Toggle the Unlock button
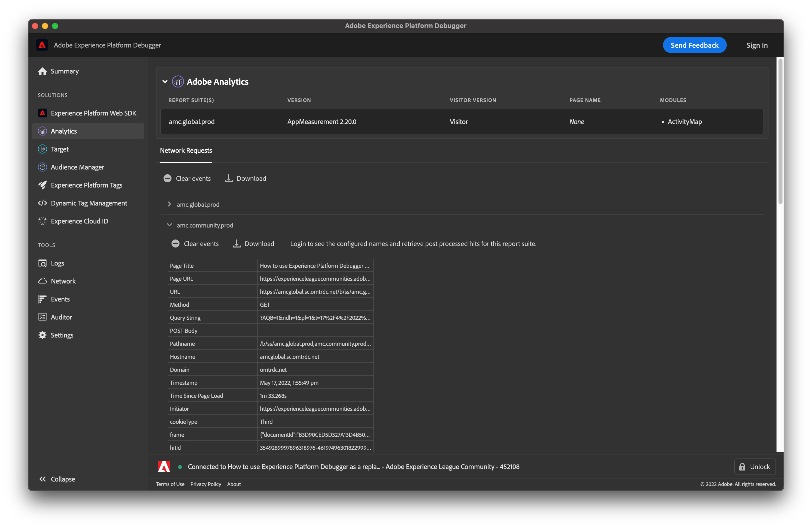This screenshot has height=528, width=812. pos(755,466)
